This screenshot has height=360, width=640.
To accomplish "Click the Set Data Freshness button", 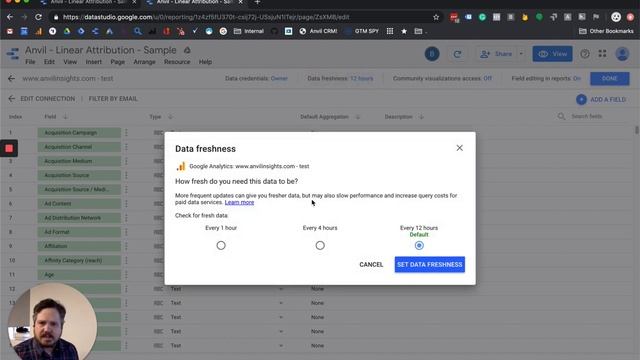I will point(429,264).
